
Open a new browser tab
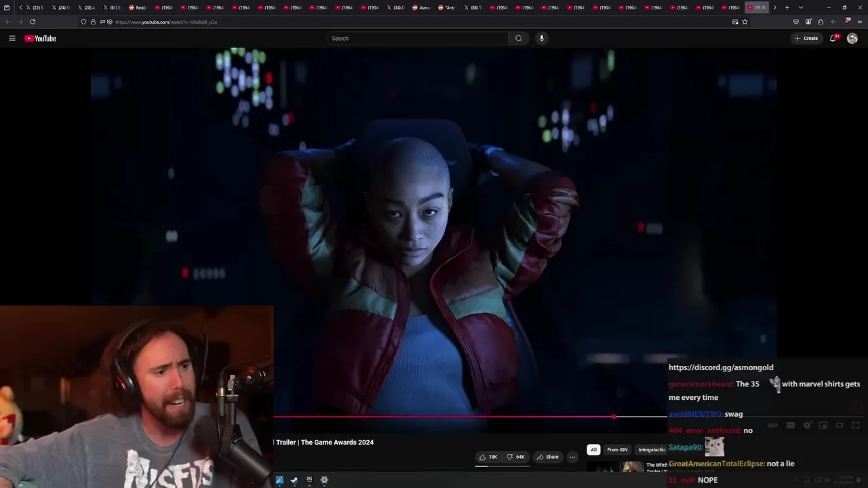coord(787,7)
